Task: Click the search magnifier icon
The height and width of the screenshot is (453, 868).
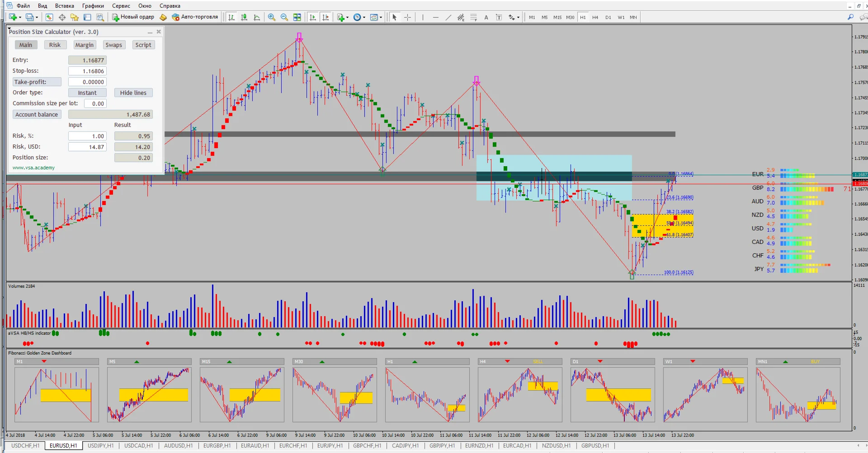Action: click(x=850, y=17)
